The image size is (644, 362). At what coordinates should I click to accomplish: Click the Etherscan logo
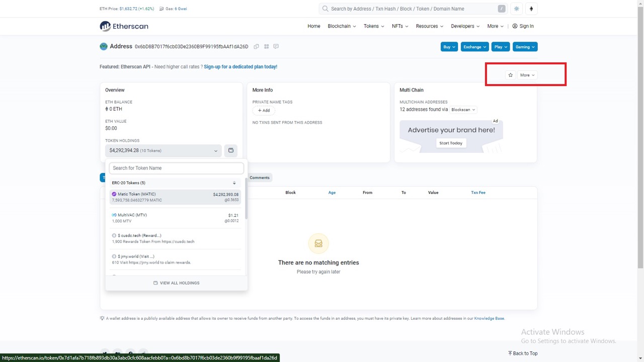(x=124, y=26)
